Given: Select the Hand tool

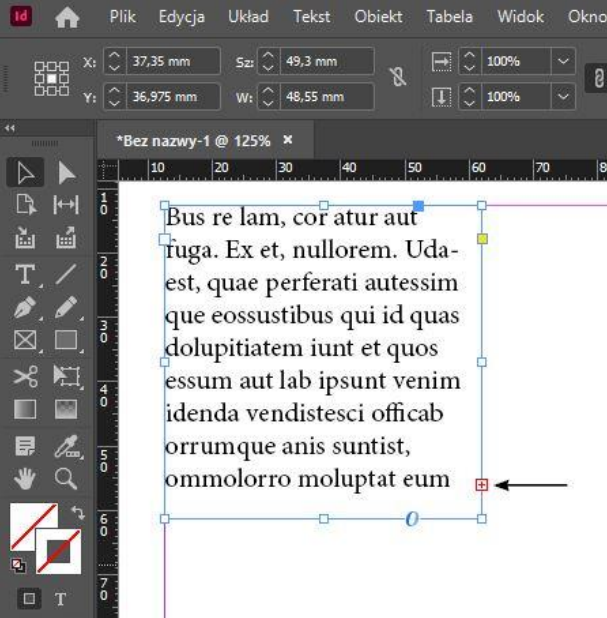Looking at the screenshot, I should pyautogui.click(x=25, y=478).
